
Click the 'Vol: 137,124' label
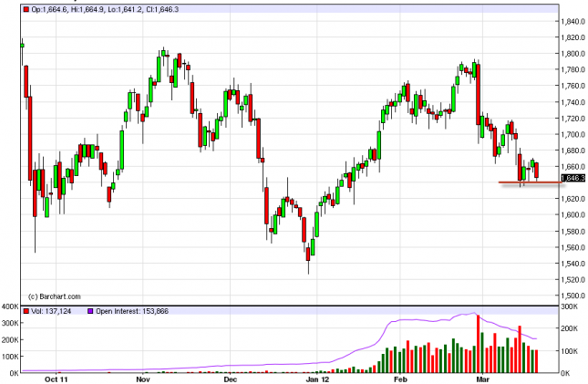[x=51, y=311]
